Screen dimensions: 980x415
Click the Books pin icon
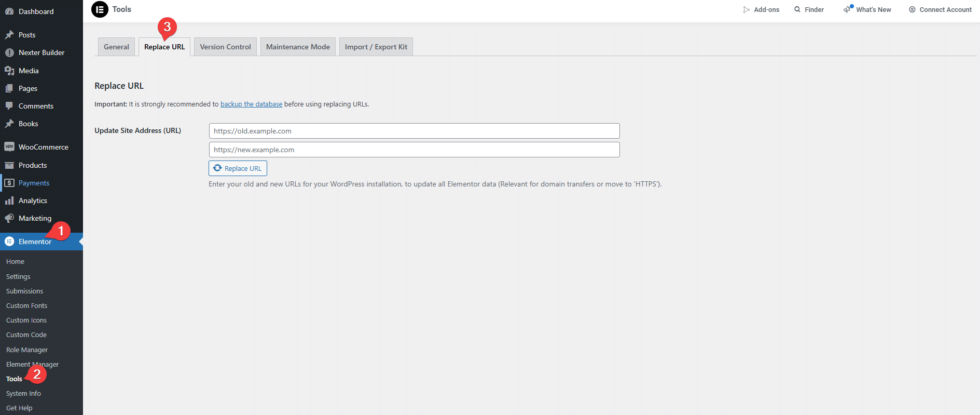click(x=9, y=124)
